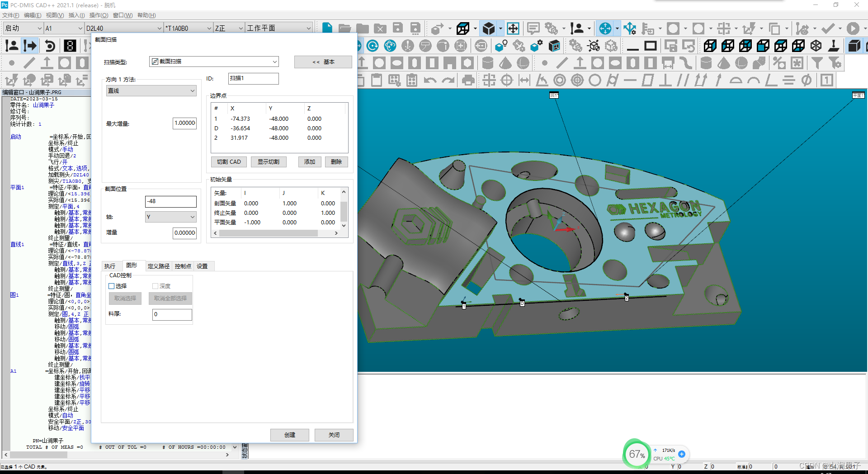The height and width of the screenshot is (474, 868).
Task: Click the probe readouts '8' icon
Action: point(70,46)
